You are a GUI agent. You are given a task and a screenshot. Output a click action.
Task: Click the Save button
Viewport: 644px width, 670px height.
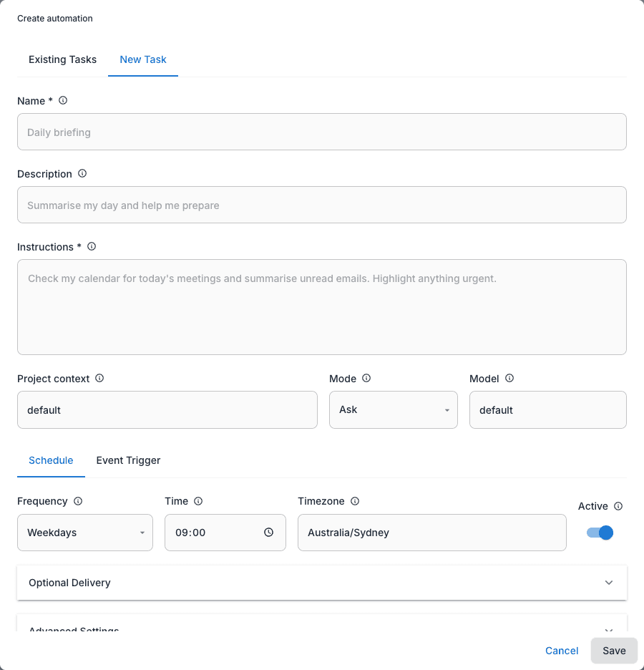(x=614, y=651)
